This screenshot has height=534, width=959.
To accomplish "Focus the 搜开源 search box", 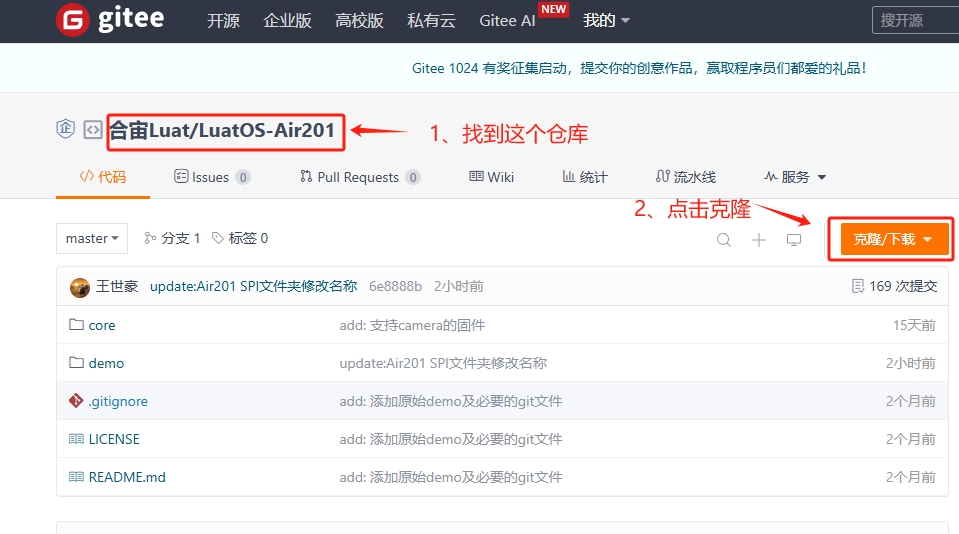I will (x=916, y=20).
